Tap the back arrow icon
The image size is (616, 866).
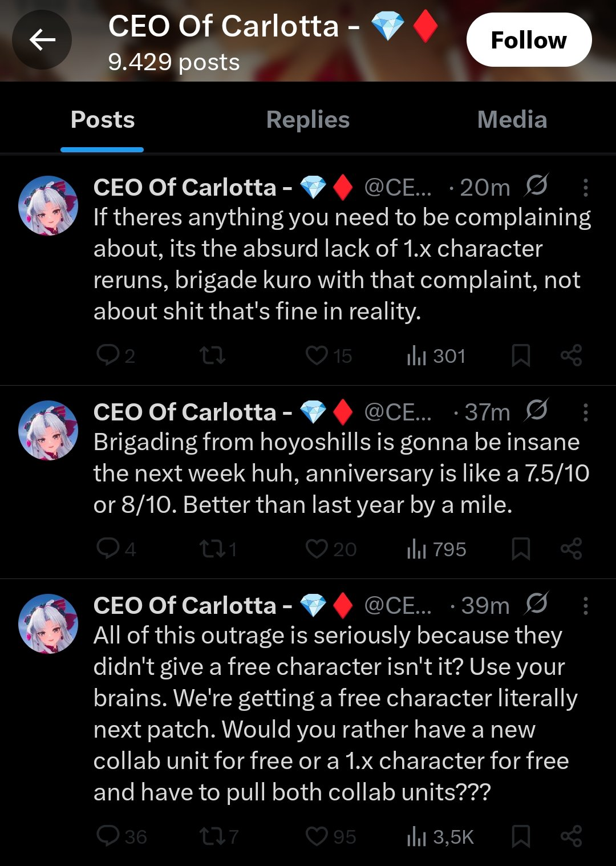42,40
